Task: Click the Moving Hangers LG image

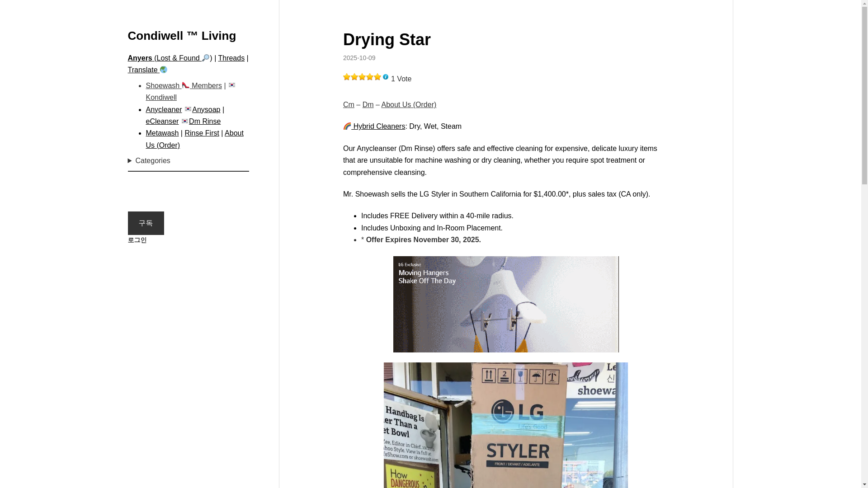Action: click(x=506, y=304)
